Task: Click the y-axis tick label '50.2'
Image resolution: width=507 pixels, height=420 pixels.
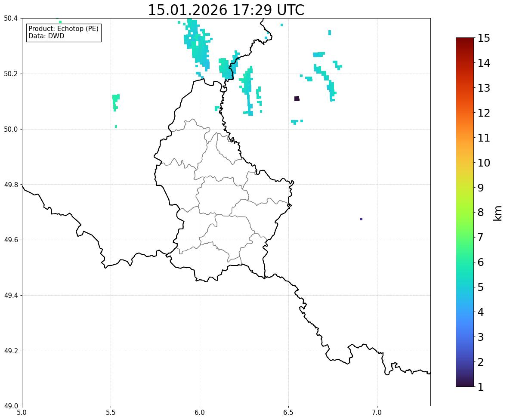Action: (x=11, y=74)
